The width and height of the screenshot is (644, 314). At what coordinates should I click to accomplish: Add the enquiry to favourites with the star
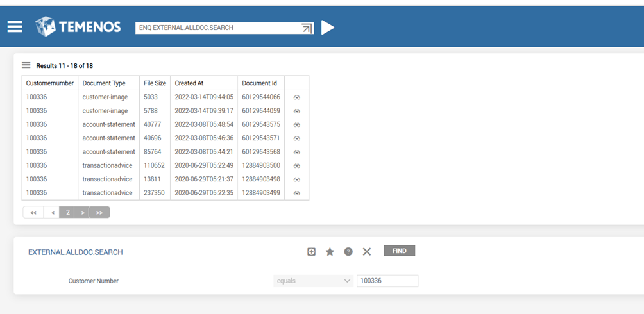click(x=330, y=252)
